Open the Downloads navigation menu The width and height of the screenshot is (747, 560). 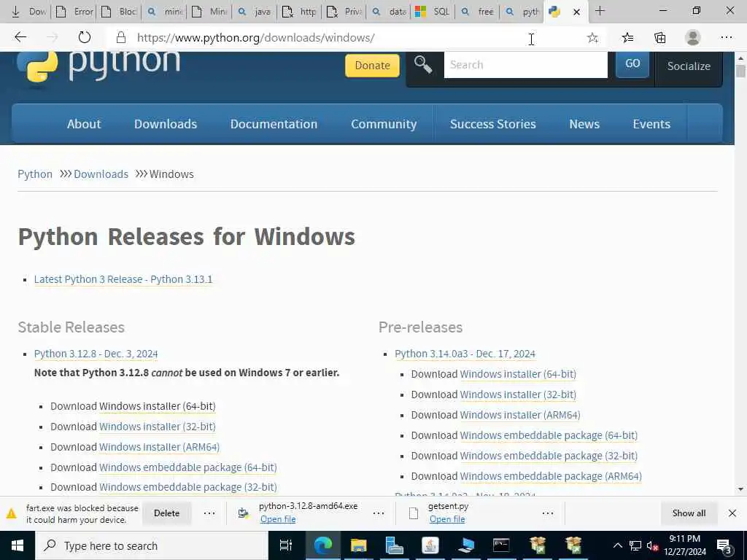(x=166, y=124)
